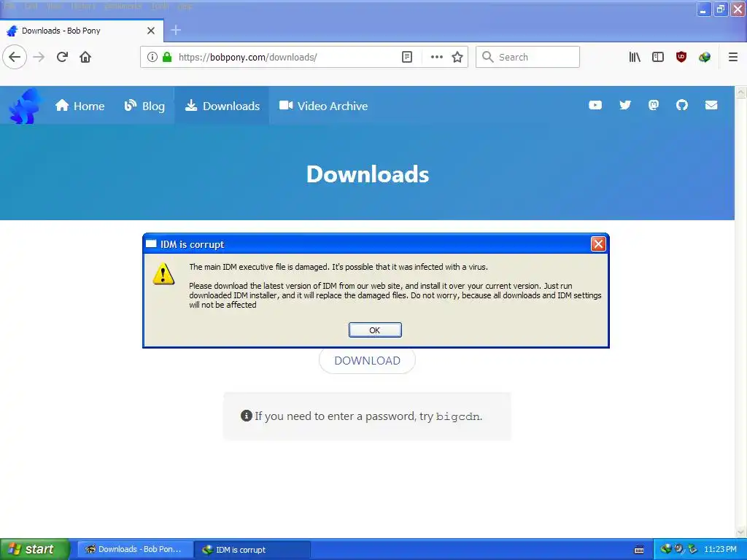747x560 pixels.
Task: Click the info icon beside password hint
Action: (x=247, y=416)
